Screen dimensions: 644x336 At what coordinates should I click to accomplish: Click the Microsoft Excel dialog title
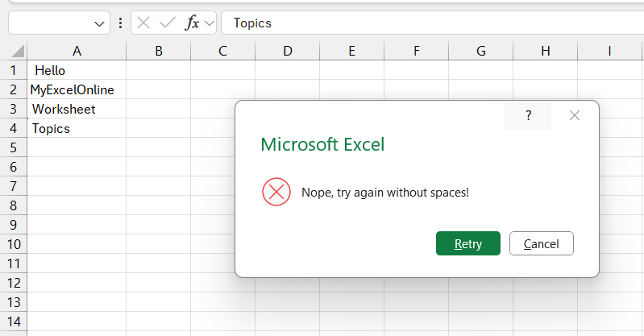322,144
